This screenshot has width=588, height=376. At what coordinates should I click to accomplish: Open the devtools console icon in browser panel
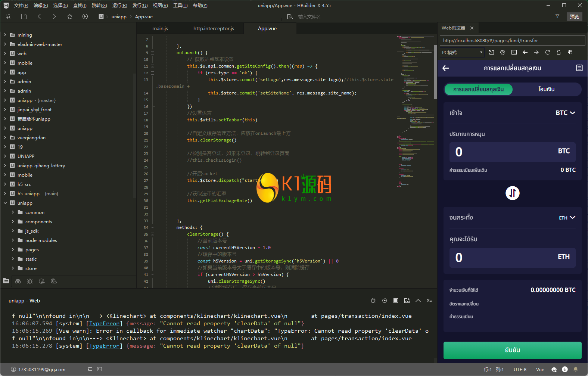point(514,52)
